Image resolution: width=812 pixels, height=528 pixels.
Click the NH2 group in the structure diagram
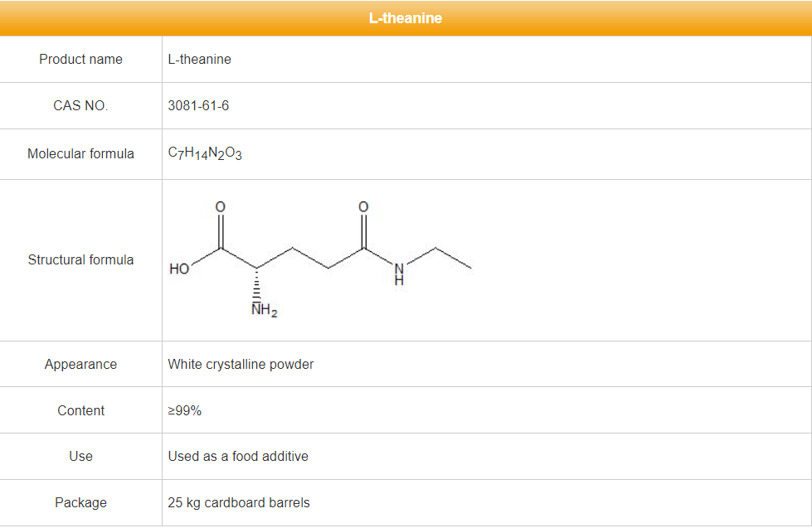point(264,312)
